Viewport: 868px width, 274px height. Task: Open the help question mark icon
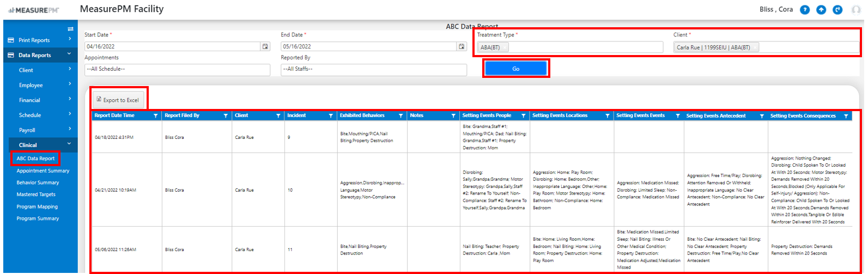click(x=804, y=10)
